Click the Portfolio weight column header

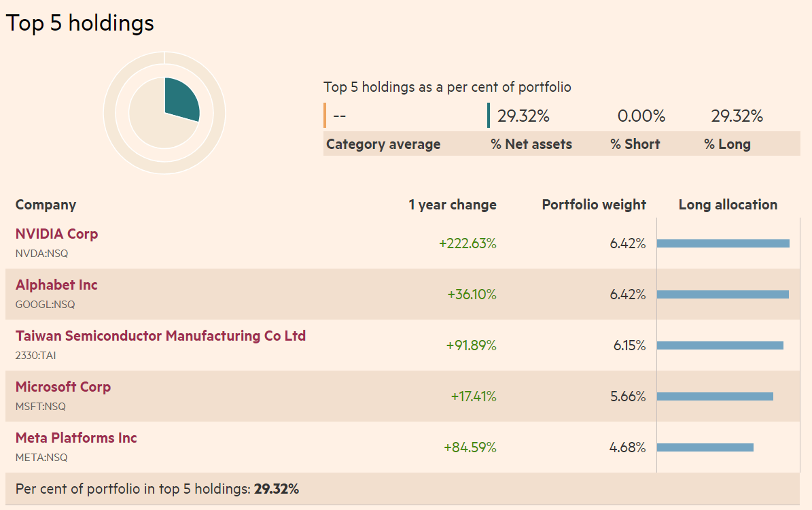(594, 205)
